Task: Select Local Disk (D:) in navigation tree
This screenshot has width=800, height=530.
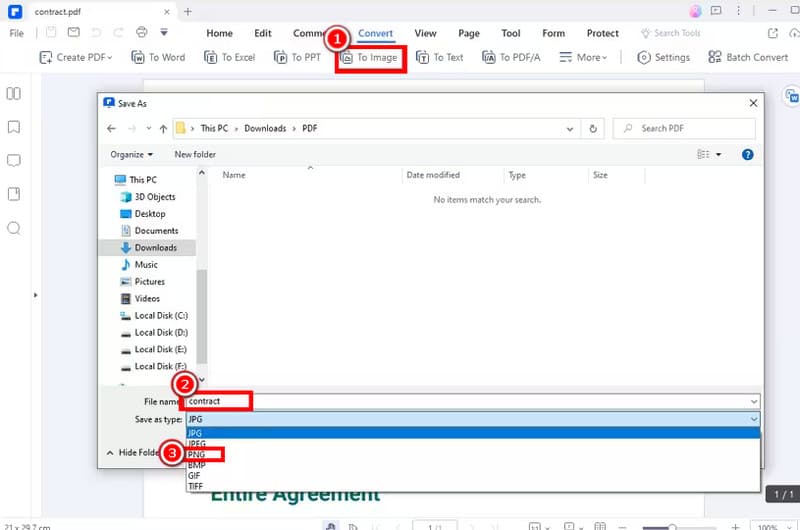Action: point(160,332)
